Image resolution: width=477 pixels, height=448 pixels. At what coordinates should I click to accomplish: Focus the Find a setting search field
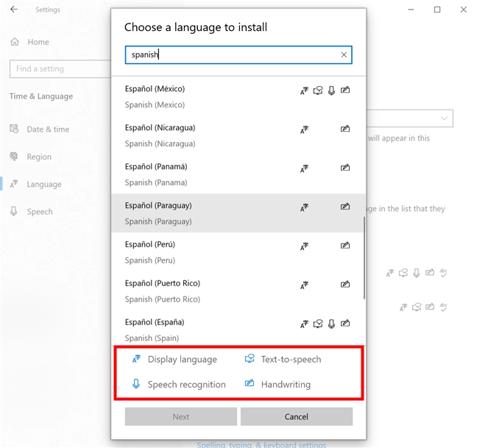[60, 69]
